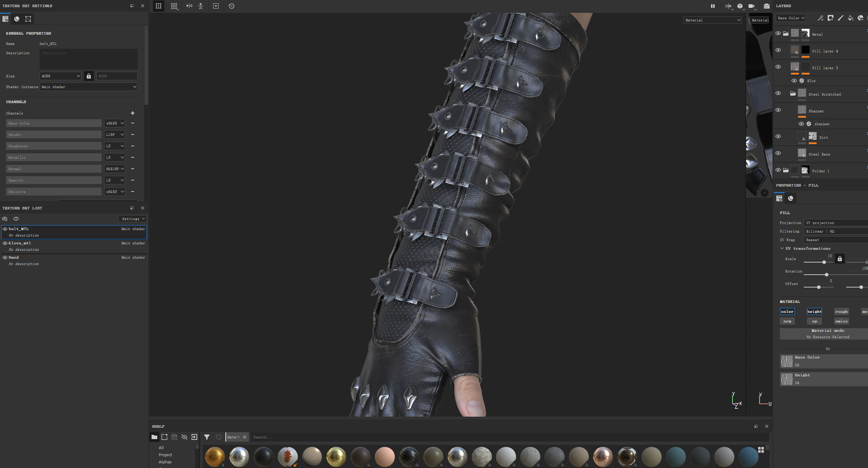Hide the Metal folder layer
868x468 pixels.
pos(778,33)
